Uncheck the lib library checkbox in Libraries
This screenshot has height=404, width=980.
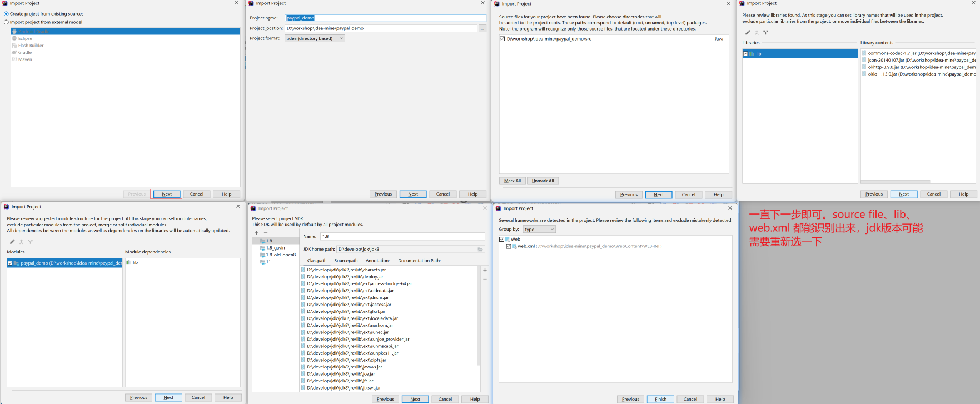coord(746,54)
